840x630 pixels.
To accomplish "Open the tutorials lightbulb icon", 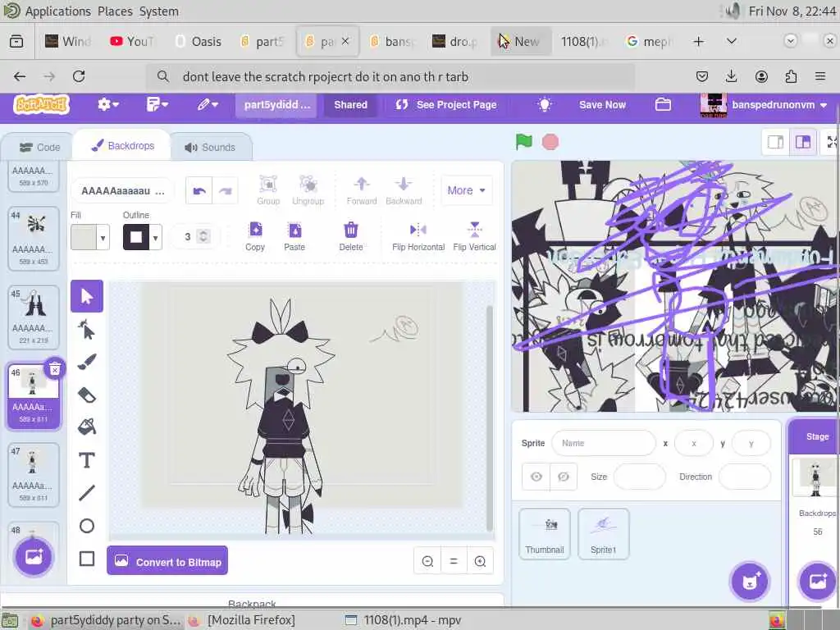I will (545, 104).
